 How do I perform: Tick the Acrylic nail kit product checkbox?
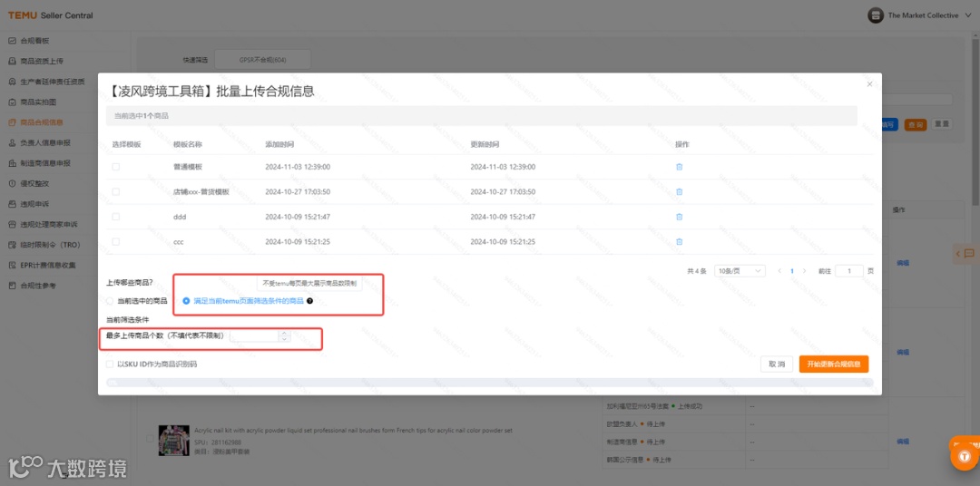(150, 439)
